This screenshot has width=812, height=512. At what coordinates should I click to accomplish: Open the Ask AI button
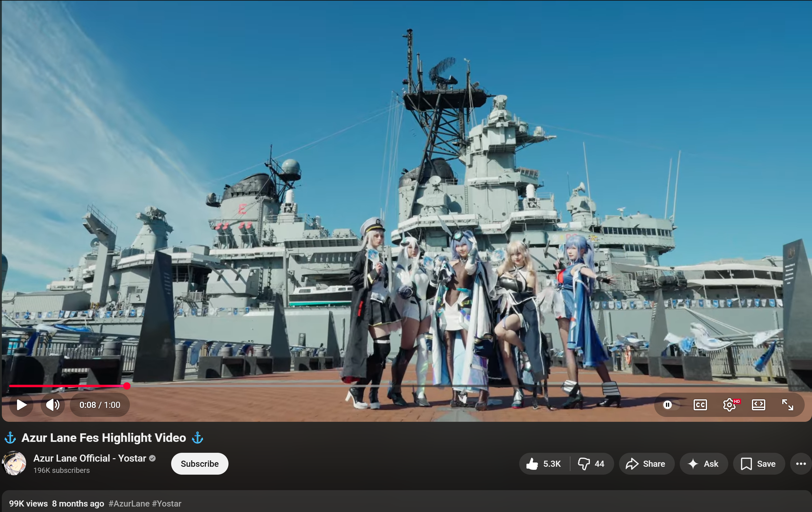click(704, 464)
